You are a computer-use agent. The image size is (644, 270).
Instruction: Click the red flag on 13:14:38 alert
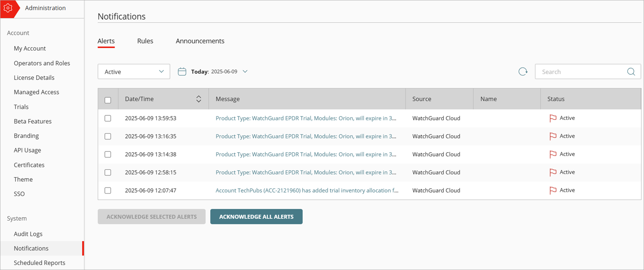[x=553, y=154]
